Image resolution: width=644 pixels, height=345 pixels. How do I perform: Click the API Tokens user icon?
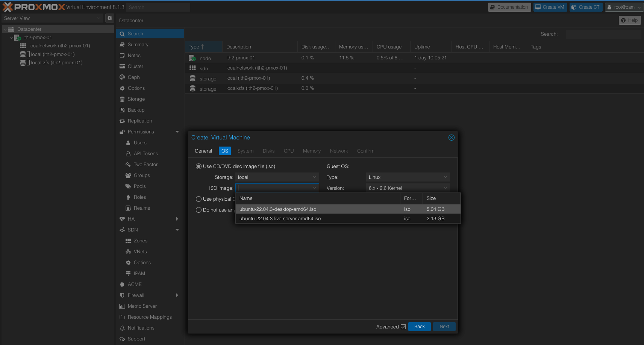128,154
